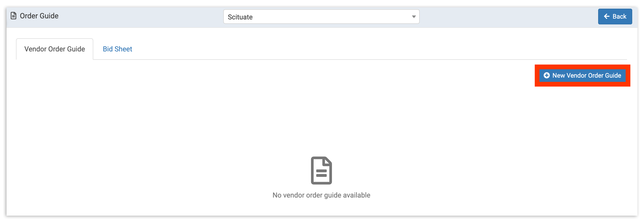Go back using the Back button

(615, 17)
